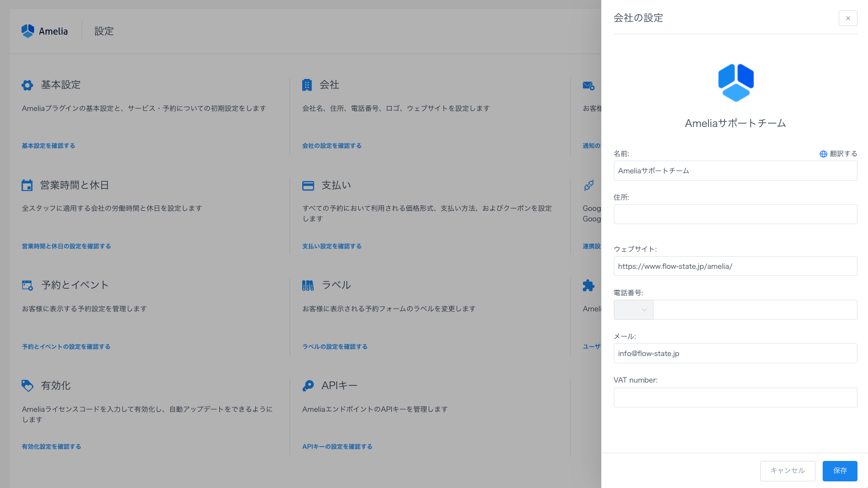
Task: Click the calendar icon beside 営業時間と休日
Action: (27, 185)
